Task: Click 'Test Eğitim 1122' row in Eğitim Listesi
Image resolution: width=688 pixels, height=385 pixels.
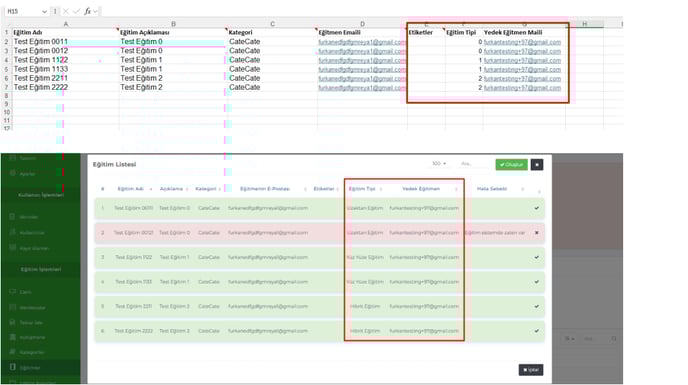Action: (319, 257)
